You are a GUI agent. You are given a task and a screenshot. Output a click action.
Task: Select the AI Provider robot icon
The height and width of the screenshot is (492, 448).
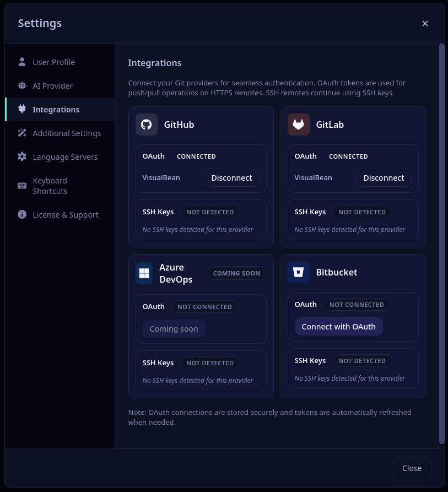pos(22,85)
